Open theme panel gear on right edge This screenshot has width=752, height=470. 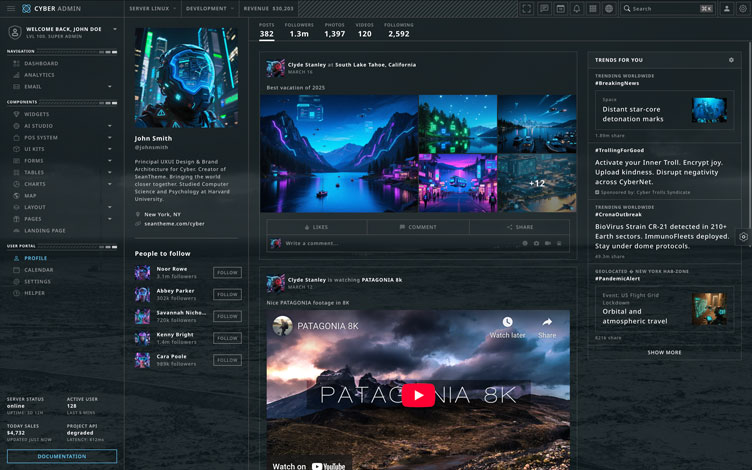(743, 237)
